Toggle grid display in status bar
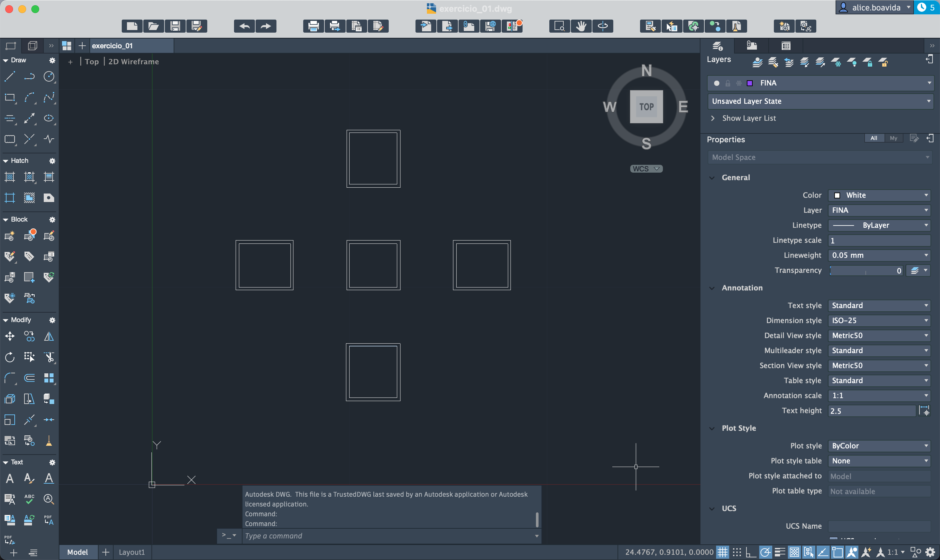 (722, 552)
